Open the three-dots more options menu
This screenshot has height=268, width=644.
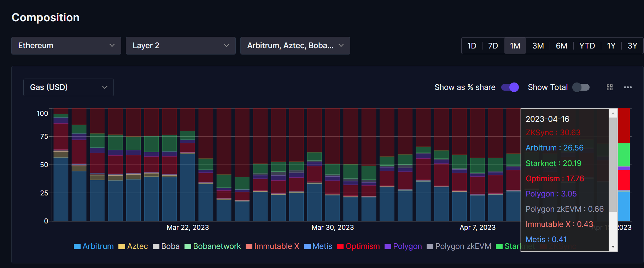click(x=628, y=87)
